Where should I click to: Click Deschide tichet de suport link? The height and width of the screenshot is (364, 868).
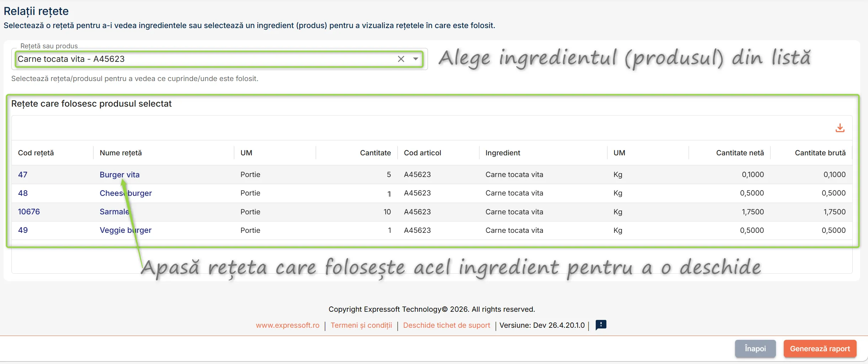point(446,325)
